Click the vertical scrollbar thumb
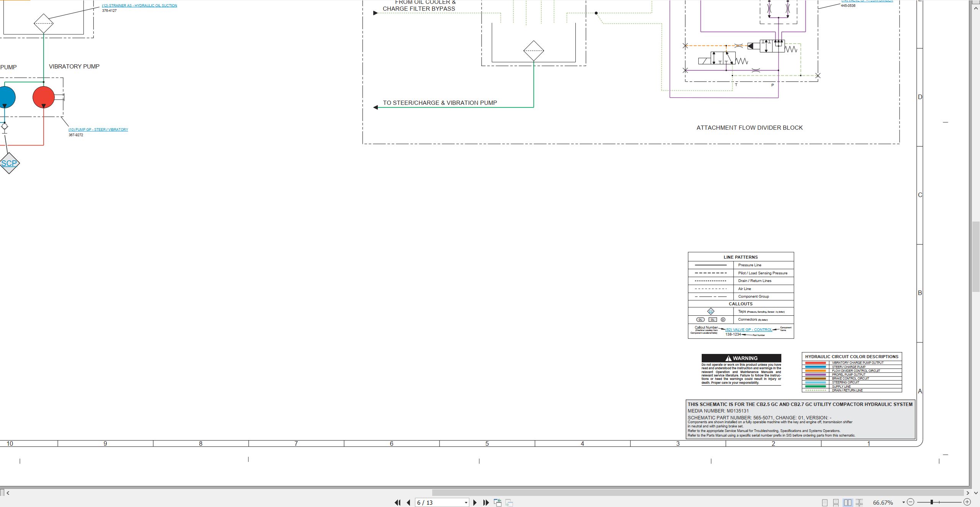 click(975, 257)
